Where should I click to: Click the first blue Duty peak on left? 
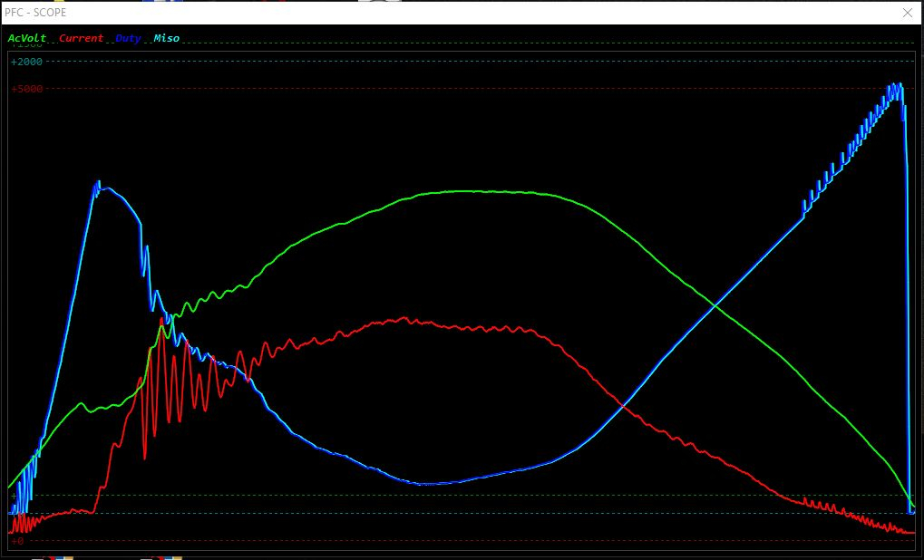(x=98, y=185)
